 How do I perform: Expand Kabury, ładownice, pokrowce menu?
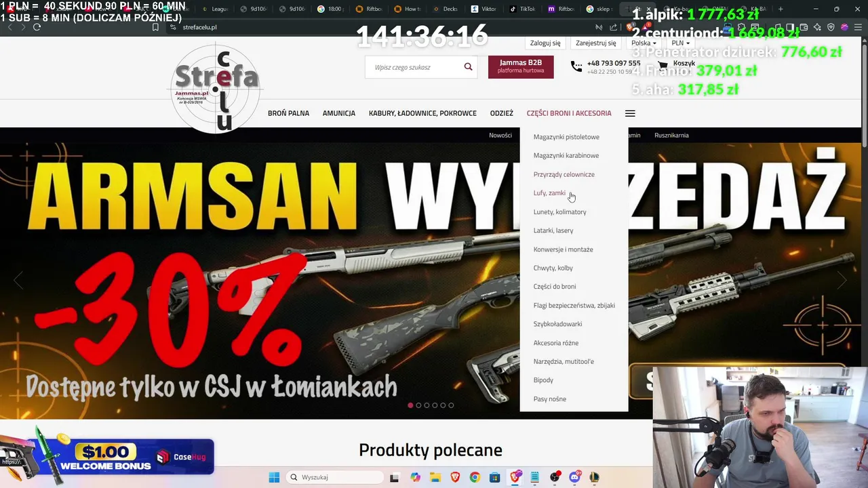coord(422,113)
